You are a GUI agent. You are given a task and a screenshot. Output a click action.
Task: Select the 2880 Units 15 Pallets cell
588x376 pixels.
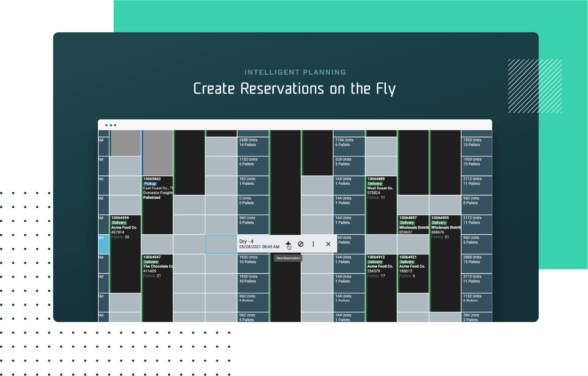pyautogui.click(x=477, y=260)
